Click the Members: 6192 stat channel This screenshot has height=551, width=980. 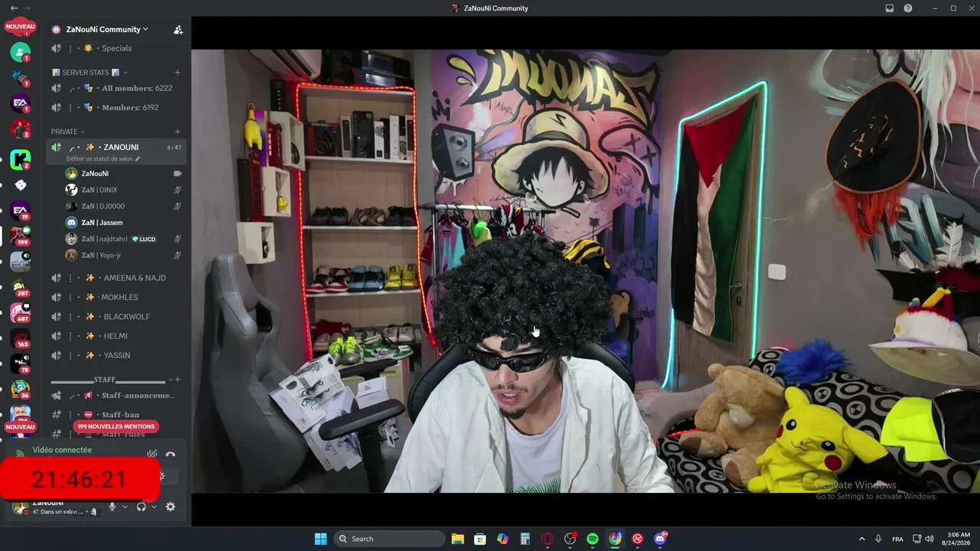tap(116, 108)
